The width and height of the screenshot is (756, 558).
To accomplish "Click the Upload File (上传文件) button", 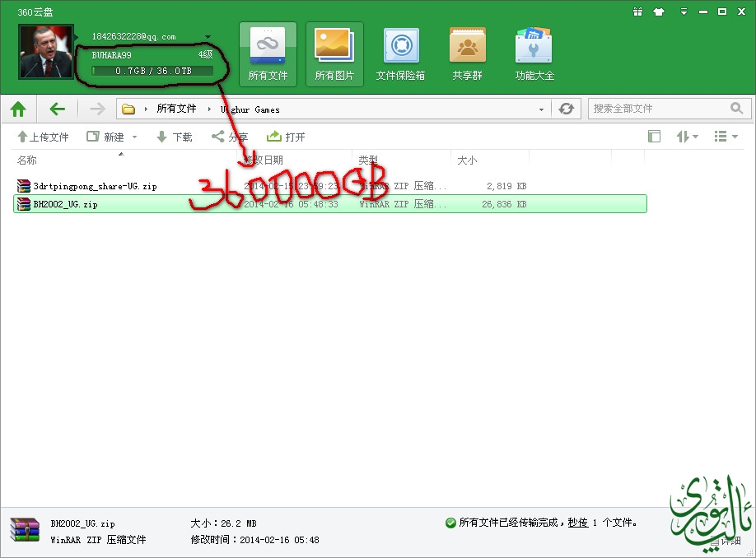I will pyautogui.click(x=43, y=137).
